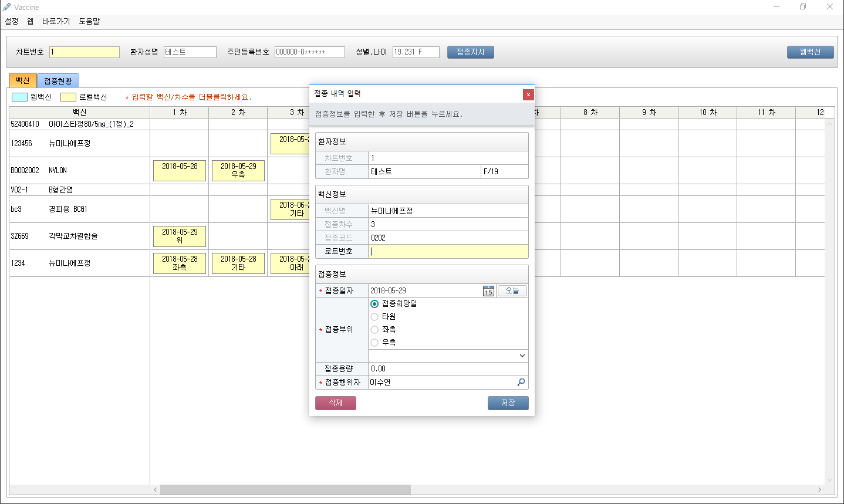Select the 타원 radio option
Viewport: 844px width, 504px height.
tap(374, 317)
